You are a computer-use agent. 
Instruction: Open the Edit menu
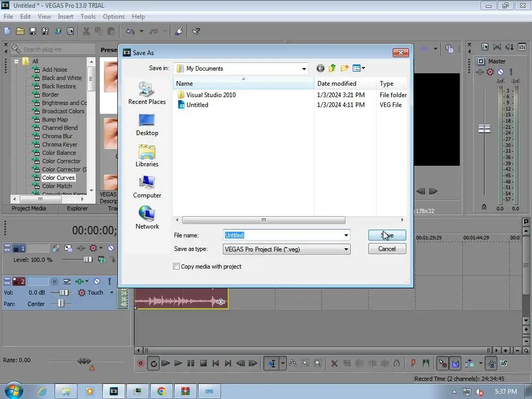tap(25, 17)
